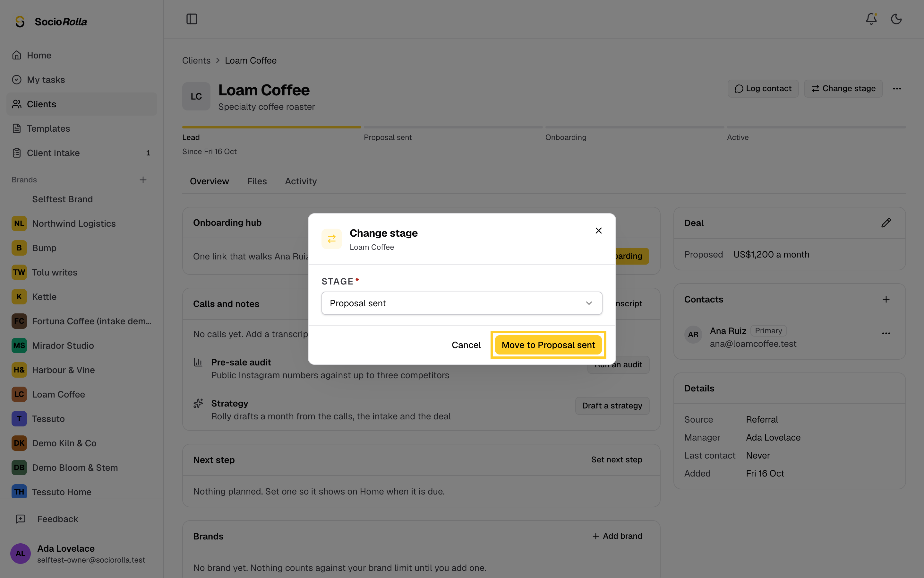Open the client more options ellipsis
Screen dimensions: 924x578
click(x=897, y=89)
